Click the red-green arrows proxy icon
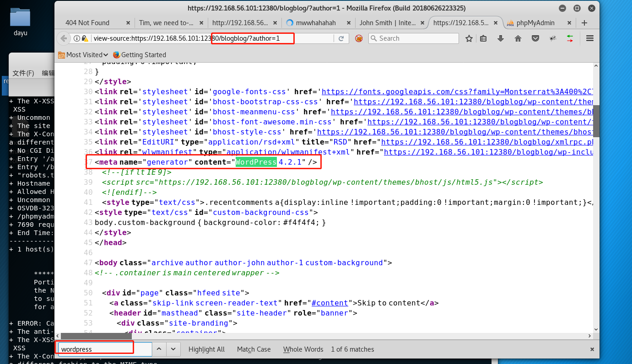 [570, 38]
